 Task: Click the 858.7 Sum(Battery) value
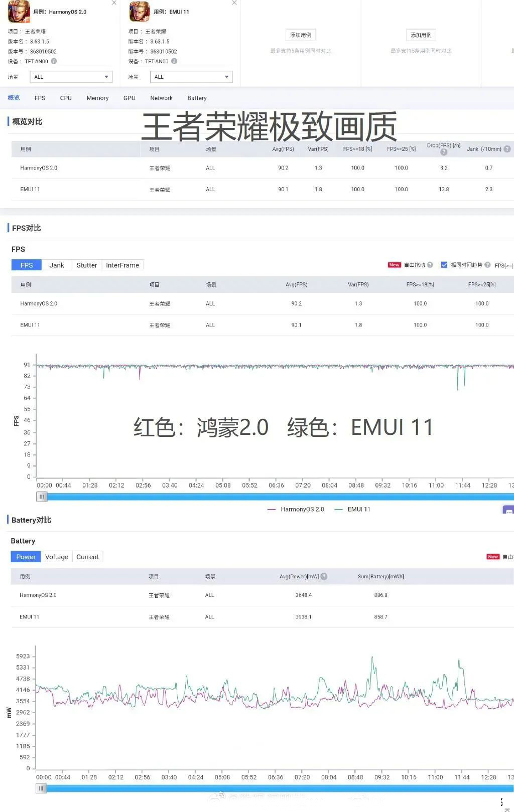tap(381, 617)
